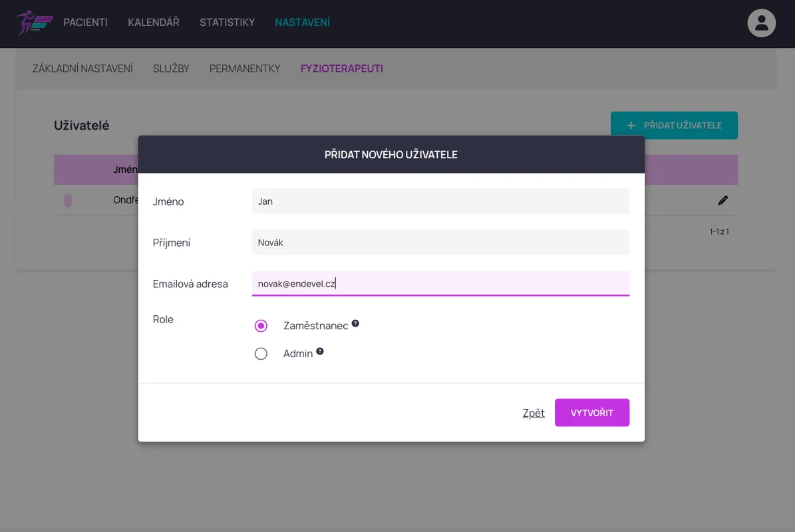Click the purple color swatch in user row

(68, 200)
